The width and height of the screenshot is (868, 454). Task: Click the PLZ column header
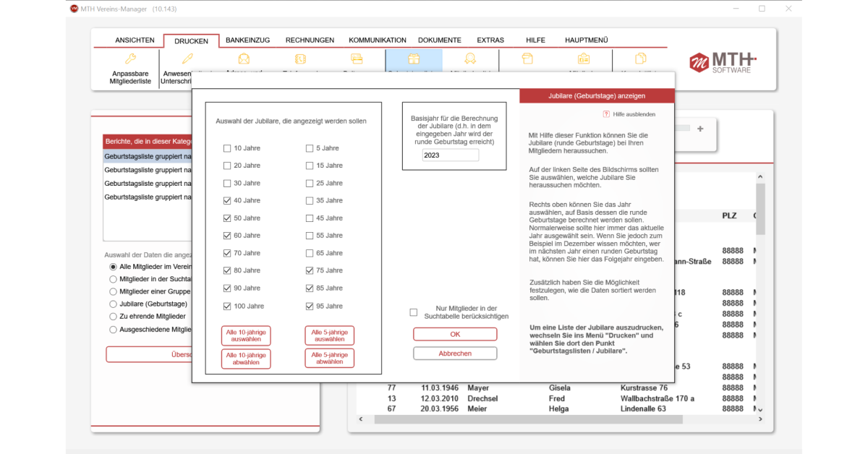[730, 215]
